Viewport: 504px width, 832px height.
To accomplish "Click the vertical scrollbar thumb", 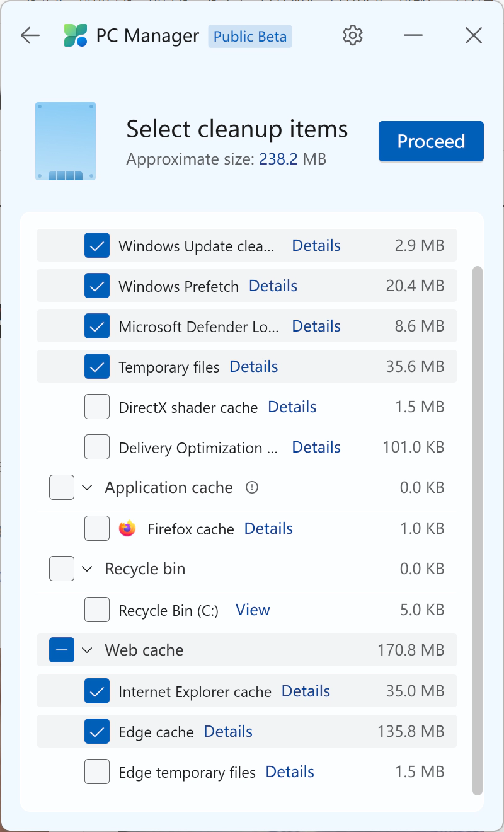I will (x=477, y=530).
